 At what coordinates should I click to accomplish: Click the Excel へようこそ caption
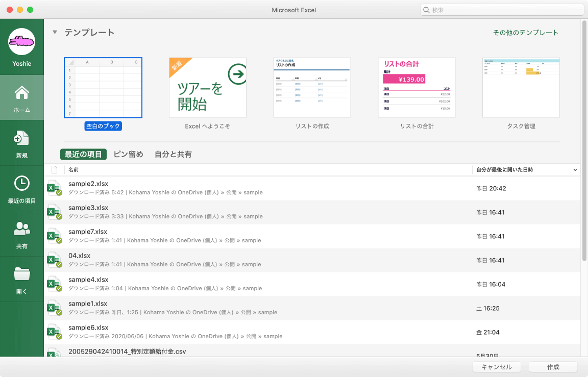point(207,127)
